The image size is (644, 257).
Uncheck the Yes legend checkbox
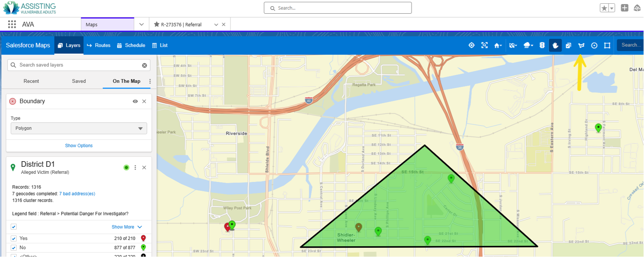click(14, 238)
